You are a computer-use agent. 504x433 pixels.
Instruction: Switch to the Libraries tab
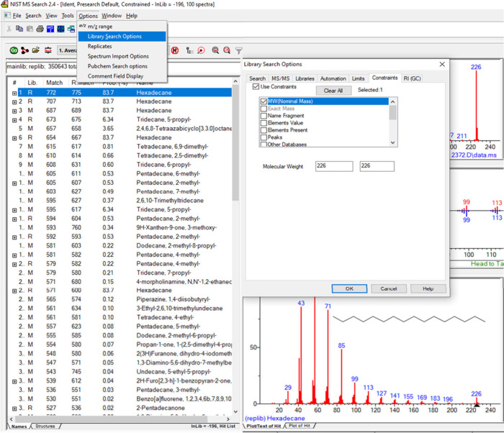click(305, 78)
